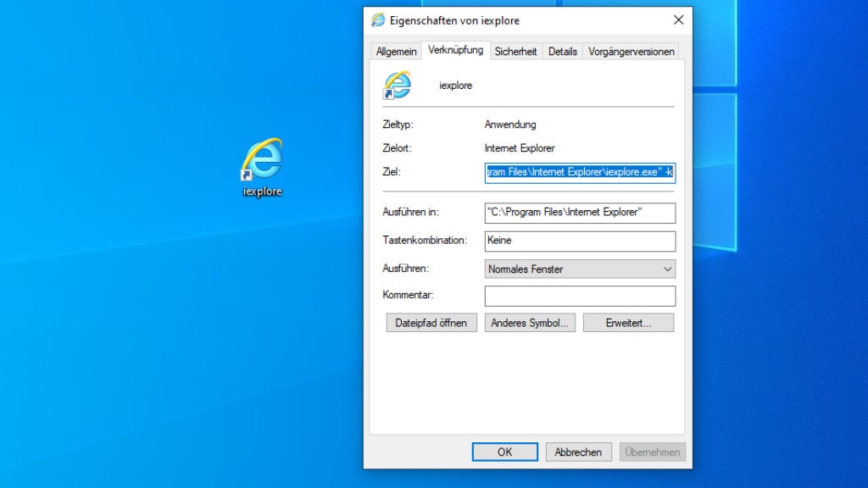
Task: Confirm the dialog with OK
Action: pyautogui.click(x=504, y=452)
